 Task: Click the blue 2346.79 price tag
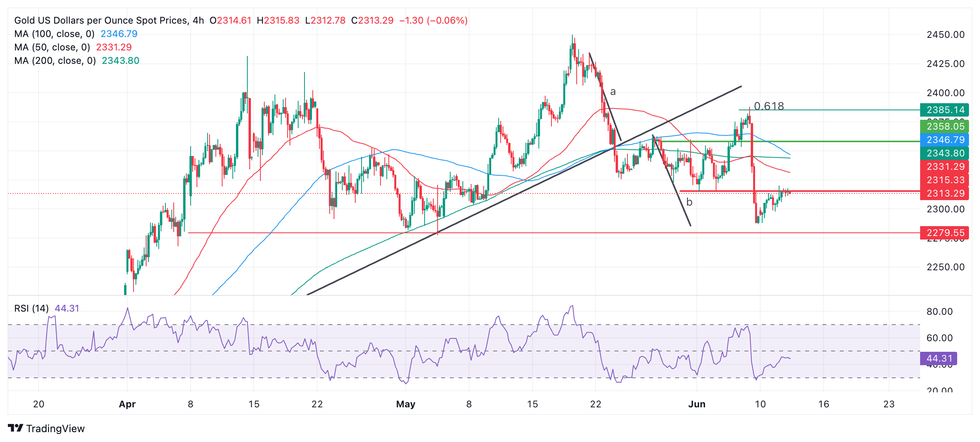945,140
